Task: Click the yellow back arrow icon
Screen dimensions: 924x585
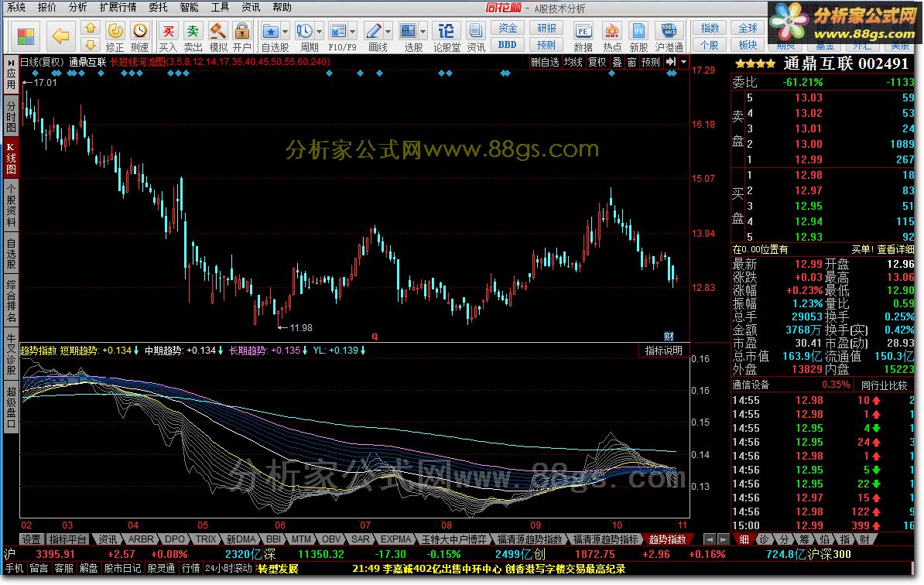Action: pos(60,36)
